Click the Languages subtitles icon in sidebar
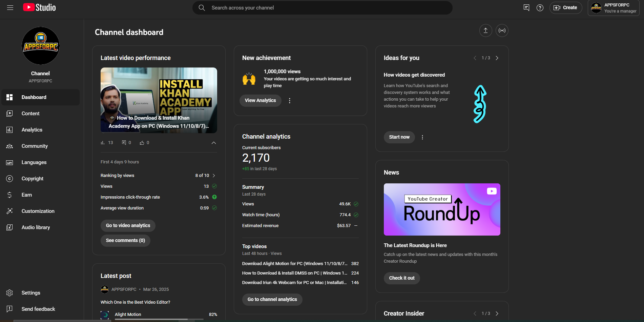Screen dimensions: 644x322 point(9,162)
